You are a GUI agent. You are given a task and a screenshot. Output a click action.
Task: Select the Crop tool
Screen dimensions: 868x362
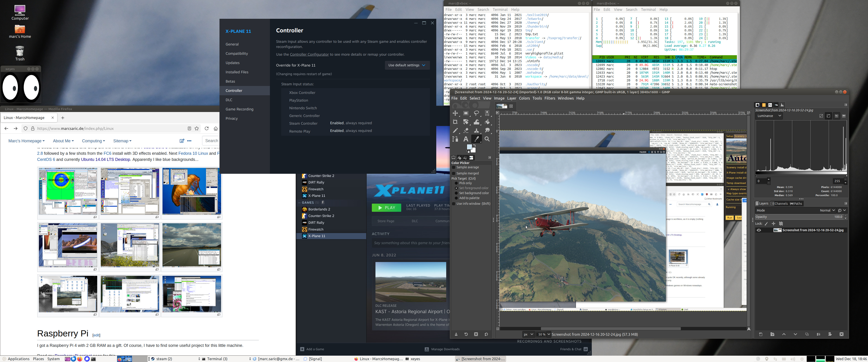click(455, 122)
